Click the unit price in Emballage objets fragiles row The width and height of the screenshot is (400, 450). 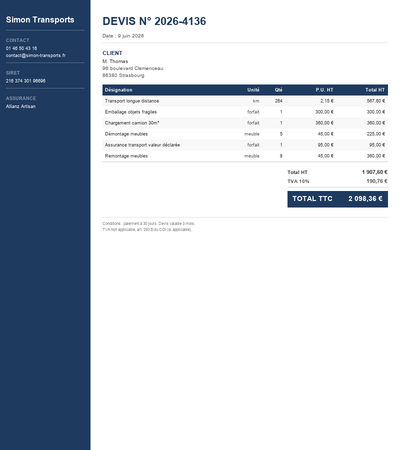[x=324, y=112]
